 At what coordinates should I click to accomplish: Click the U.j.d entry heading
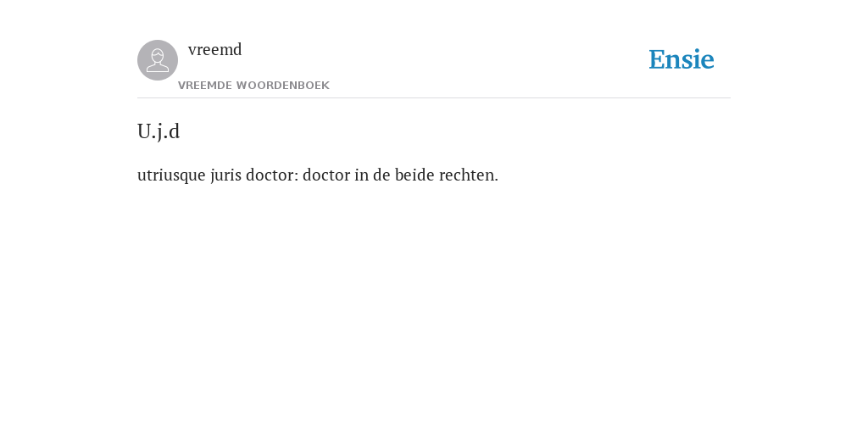[x=159, y=131]
